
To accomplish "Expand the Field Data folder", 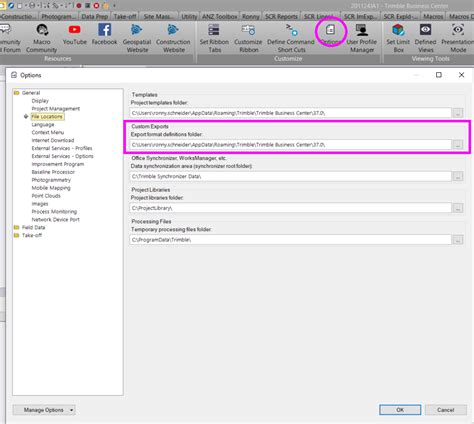I will point(16,227).
